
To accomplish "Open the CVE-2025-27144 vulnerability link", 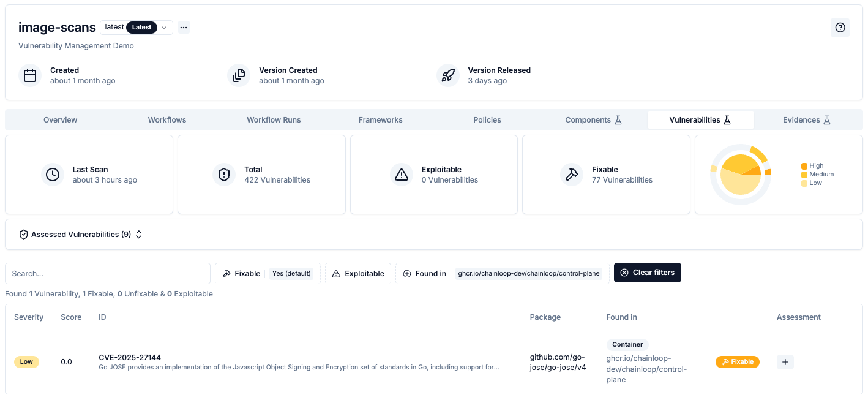I will (x=130, y=357).
